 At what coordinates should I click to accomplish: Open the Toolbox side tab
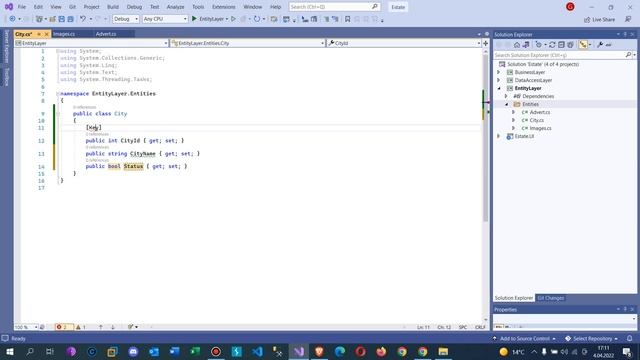coord(7,77)
